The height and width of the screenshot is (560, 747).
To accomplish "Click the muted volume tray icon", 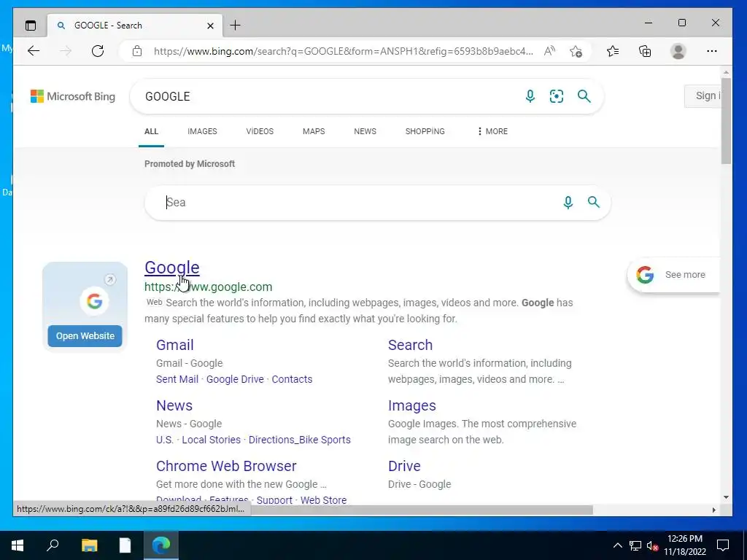I will [x=653, y=545].
